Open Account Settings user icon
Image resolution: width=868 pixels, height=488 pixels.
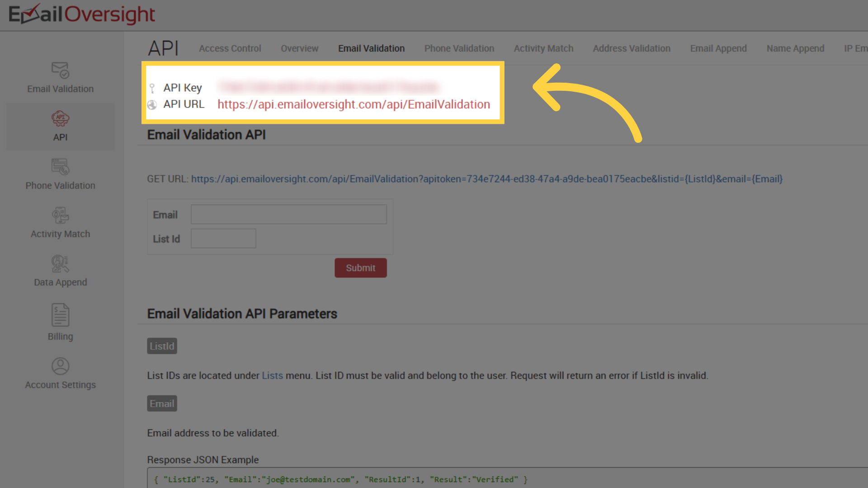(x=60, y=366)
